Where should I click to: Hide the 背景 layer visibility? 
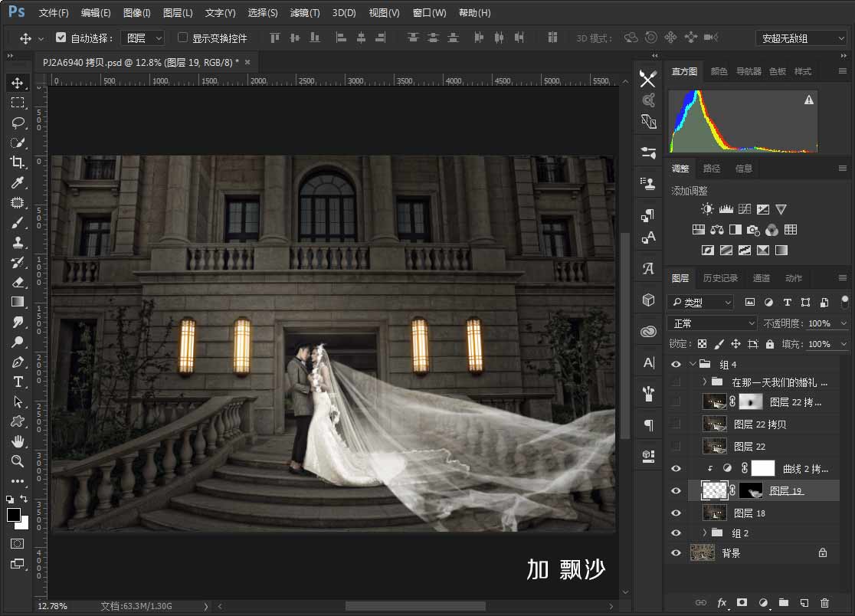point(676,552)
